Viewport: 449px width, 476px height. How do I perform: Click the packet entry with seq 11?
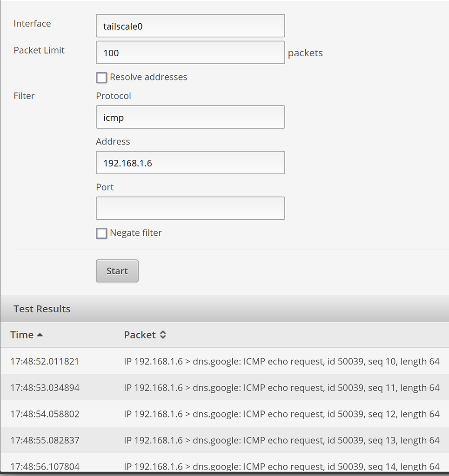[x=281, y=388]
